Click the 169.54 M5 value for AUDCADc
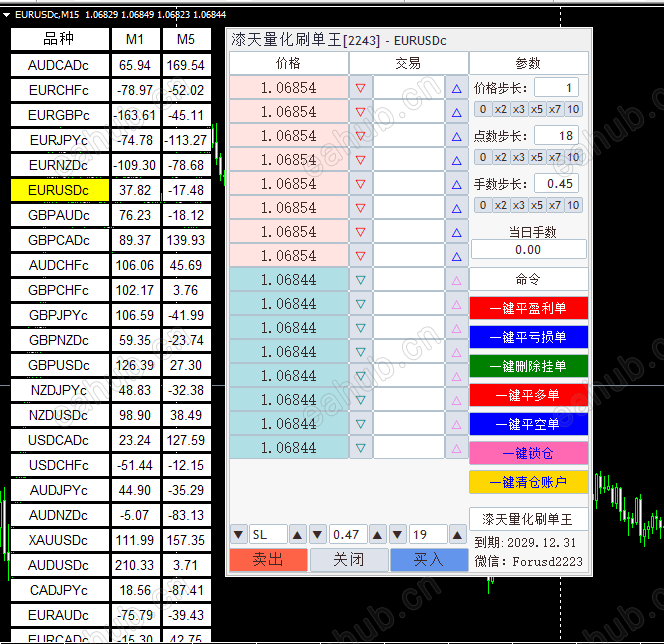The image size is (664, 644). click(186, 65)
